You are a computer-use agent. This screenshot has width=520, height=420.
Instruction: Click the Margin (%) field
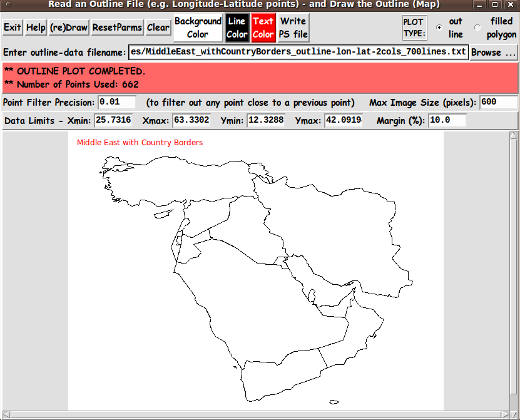pyautogui.click(x=447, y=120)
